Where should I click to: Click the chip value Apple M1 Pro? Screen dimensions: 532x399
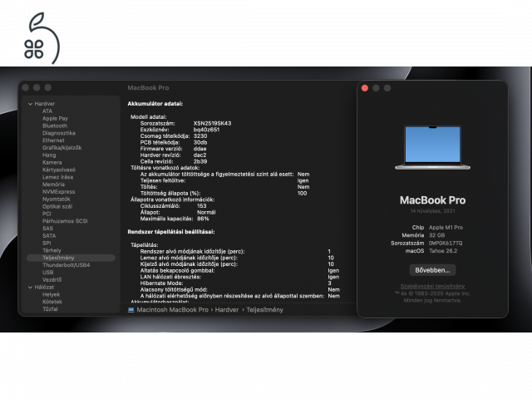pos(446,228)
